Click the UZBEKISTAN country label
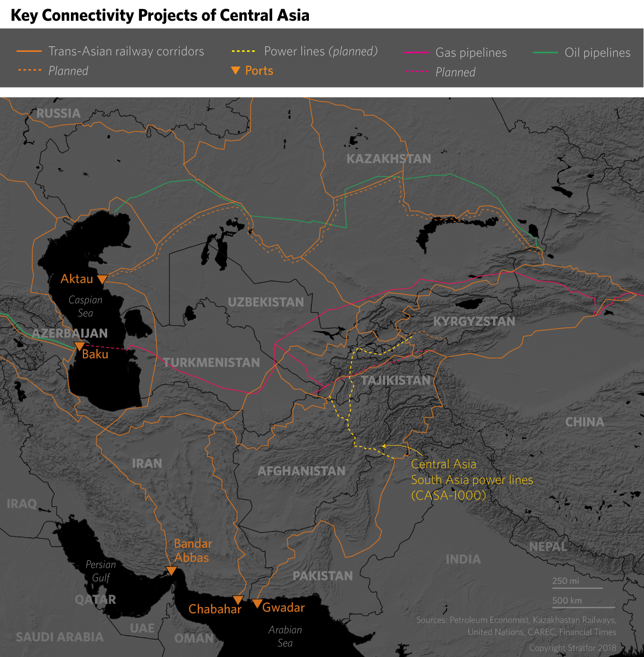The width and height of the screenshot is (644, 657). pos(266,302)
